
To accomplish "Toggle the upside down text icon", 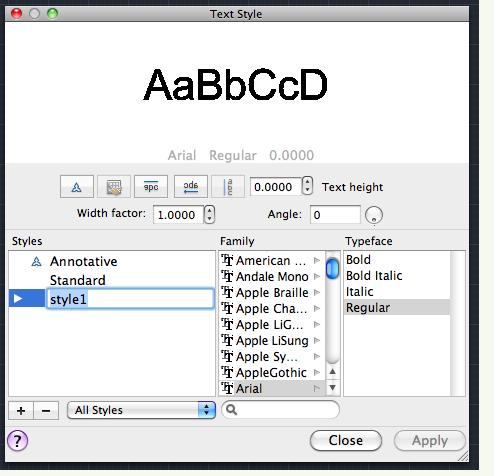I will 151,187.
